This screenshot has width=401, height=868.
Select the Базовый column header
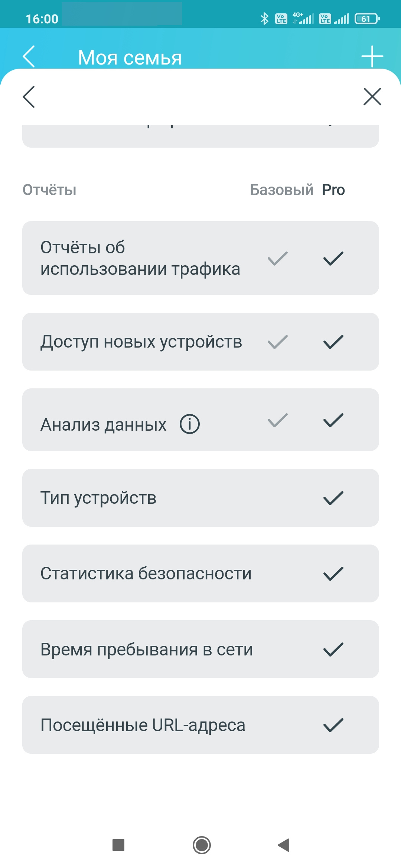tap(281, 190)
